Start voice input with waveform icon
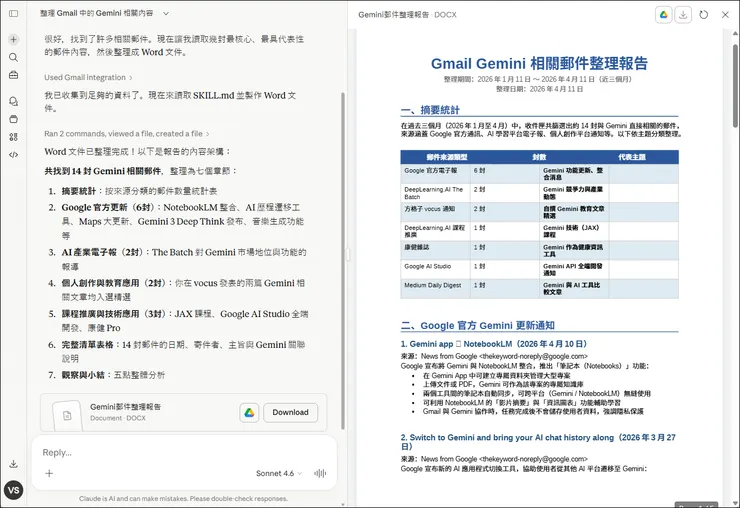The width and height of the screenshot is (740, 508). click(x=320, y=473)
